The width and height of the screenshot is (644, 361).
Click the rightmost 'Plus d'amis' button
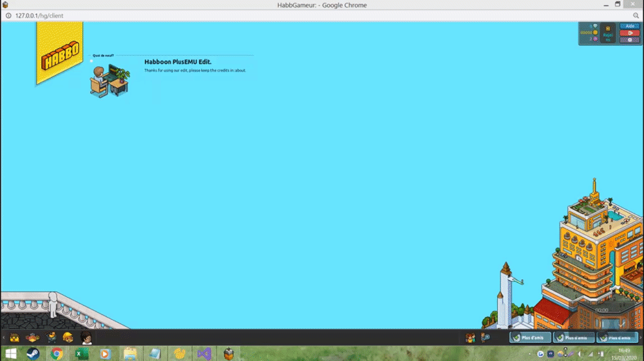(617, 338)
